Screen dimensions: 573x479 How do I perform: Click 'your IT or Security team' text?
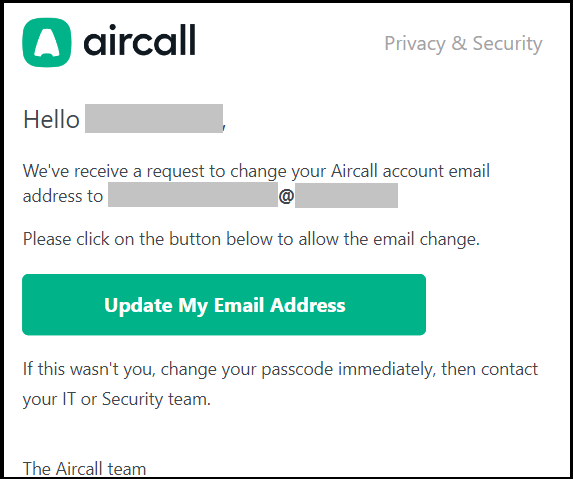tap(117, 399)
